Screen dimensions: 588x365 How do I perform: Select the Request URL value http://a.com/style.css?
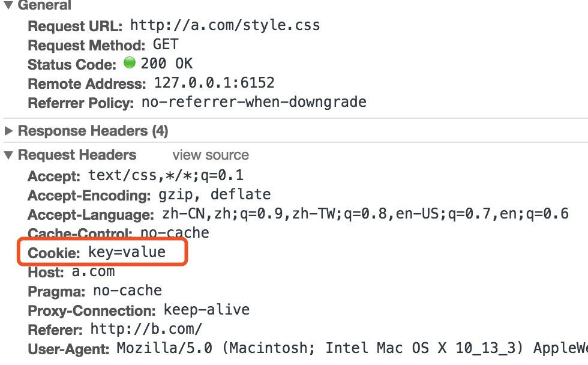pos(225,25)
